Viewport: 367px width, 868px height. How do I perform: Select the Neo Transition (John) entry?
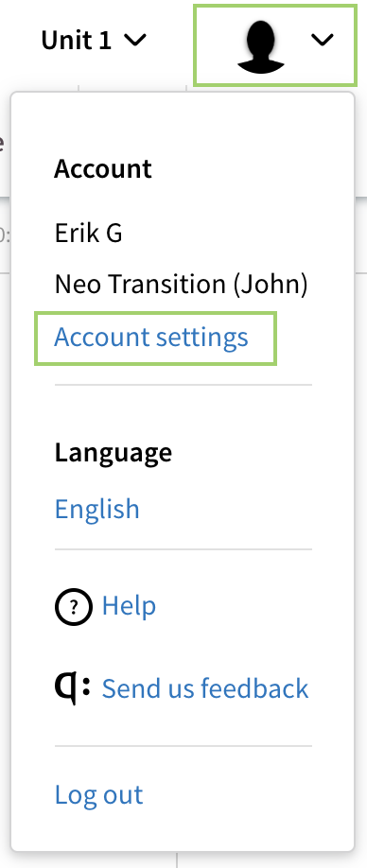tap(181, 285)
